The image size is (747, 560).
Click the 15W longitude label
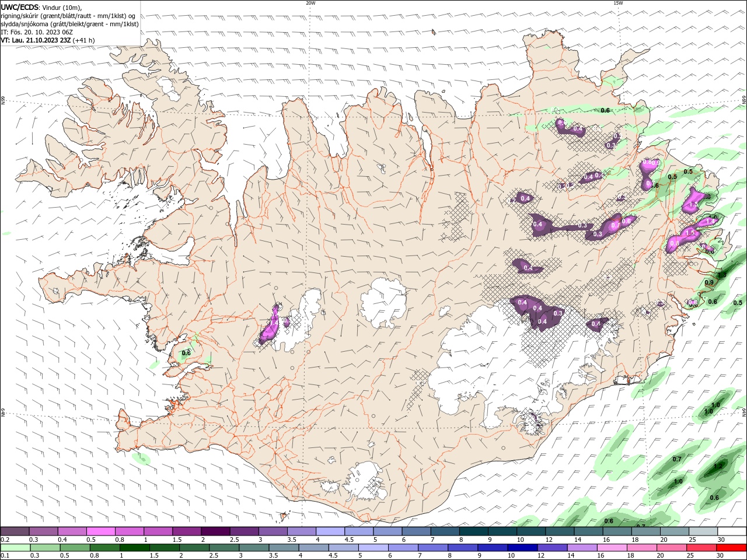point(618,3)
